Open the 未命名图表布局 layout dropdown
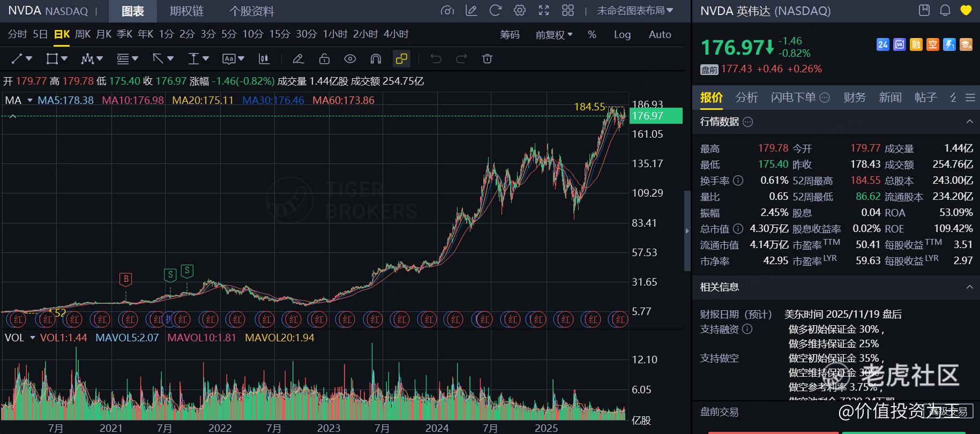 tap(635, 11)
